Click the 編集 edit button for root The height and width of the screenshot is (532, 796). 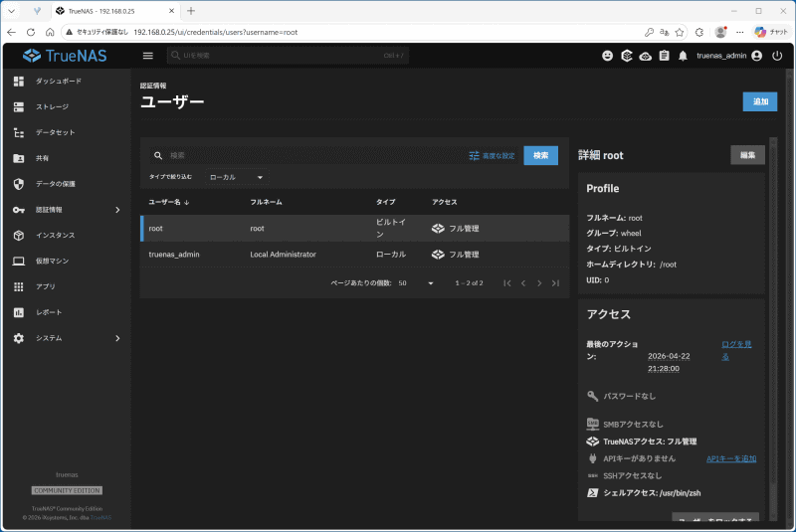pyautogui.click(x=747, y=155)
